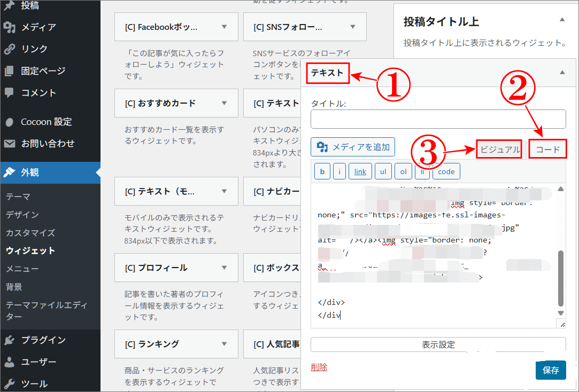Viewport: 579px width, 392px height.
Task: Open the コメント sidebar menu
Action: coord(38,92)
